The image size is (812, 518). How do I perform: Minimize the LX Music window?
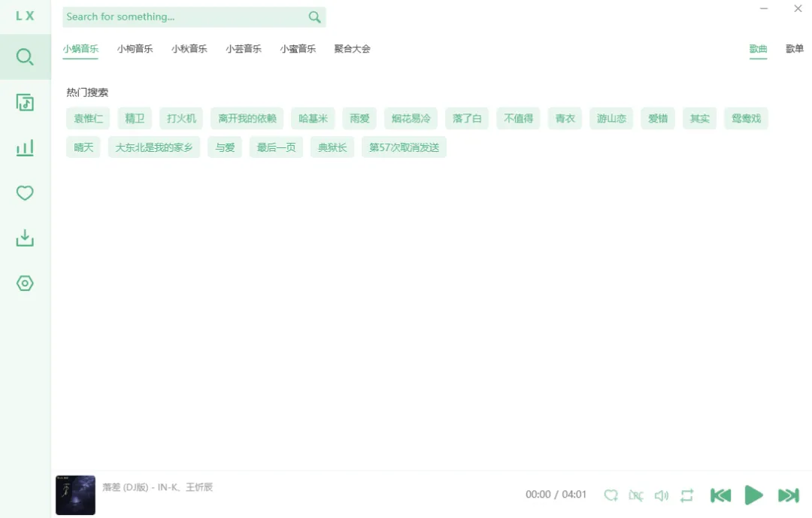764,9
